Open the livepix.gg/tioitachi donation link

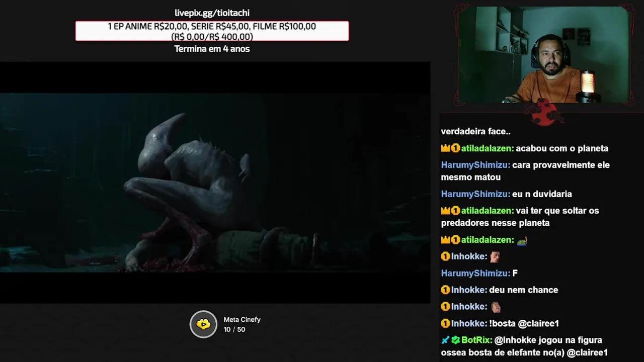click(212, 13)
